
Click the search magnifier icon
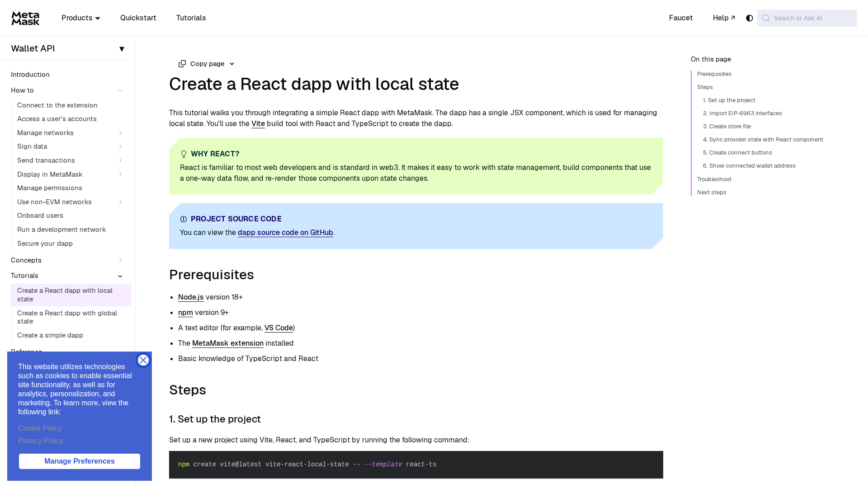click(765, 18)
